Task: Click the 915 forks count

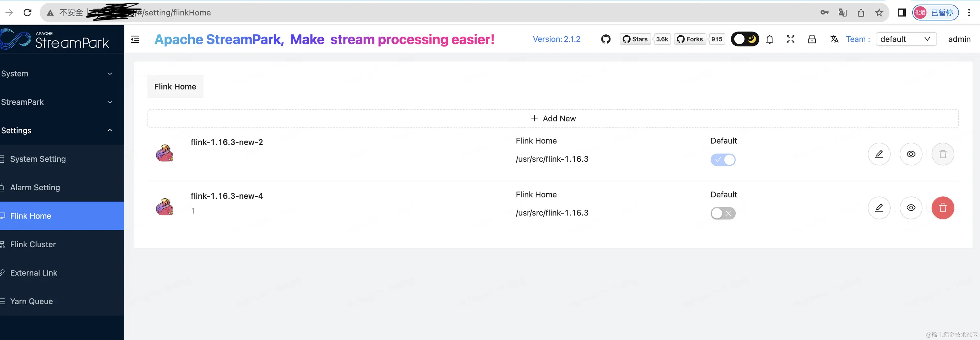Action: click(717, 39)
